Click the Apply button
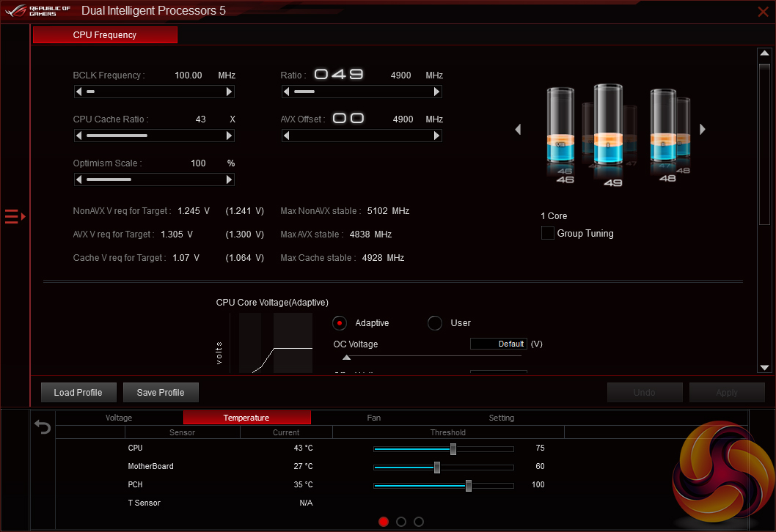Screen dimensions: 776x532 (727, 393)
